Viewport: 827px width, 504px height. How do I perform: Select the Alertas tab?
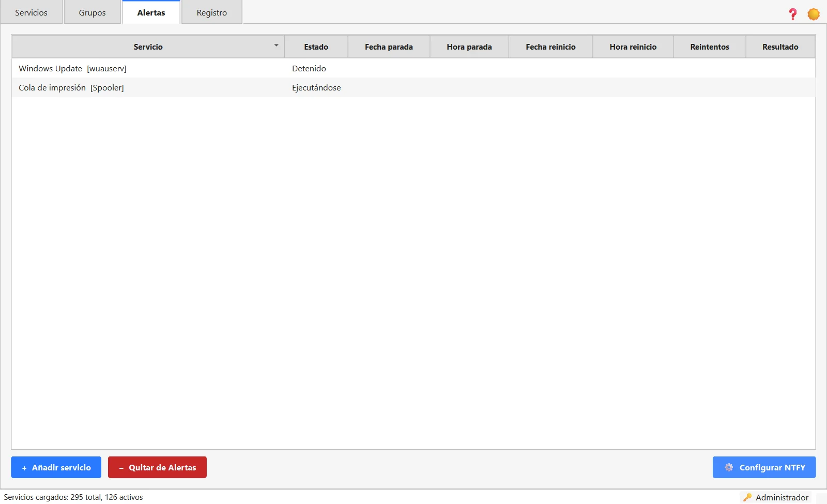[x=151, y=12]
